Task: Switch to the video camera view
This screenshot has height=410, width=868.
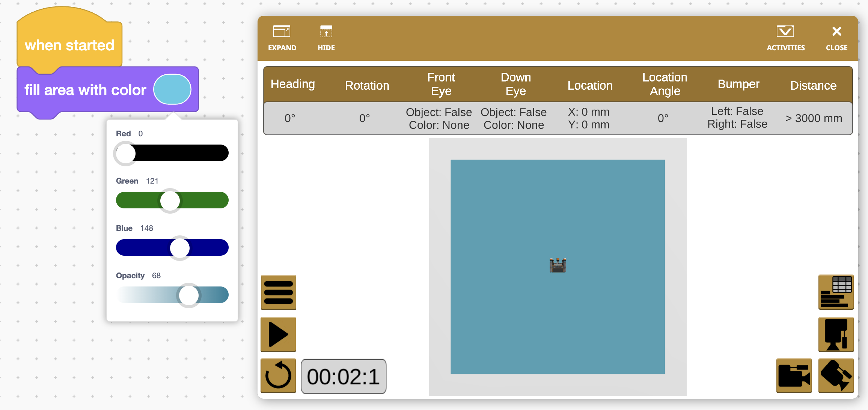Action: click(794, 375)
